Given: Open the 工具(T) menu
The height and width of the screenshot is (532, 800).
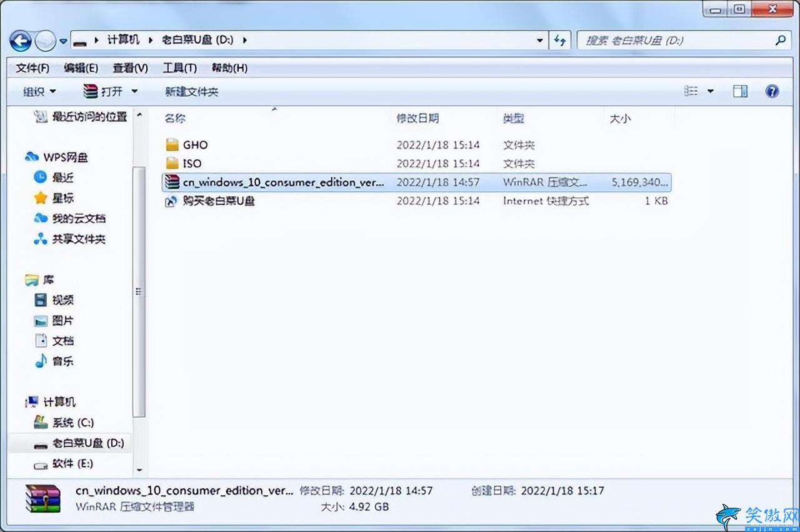Looking at the screenshot, I should pos(179,68).
